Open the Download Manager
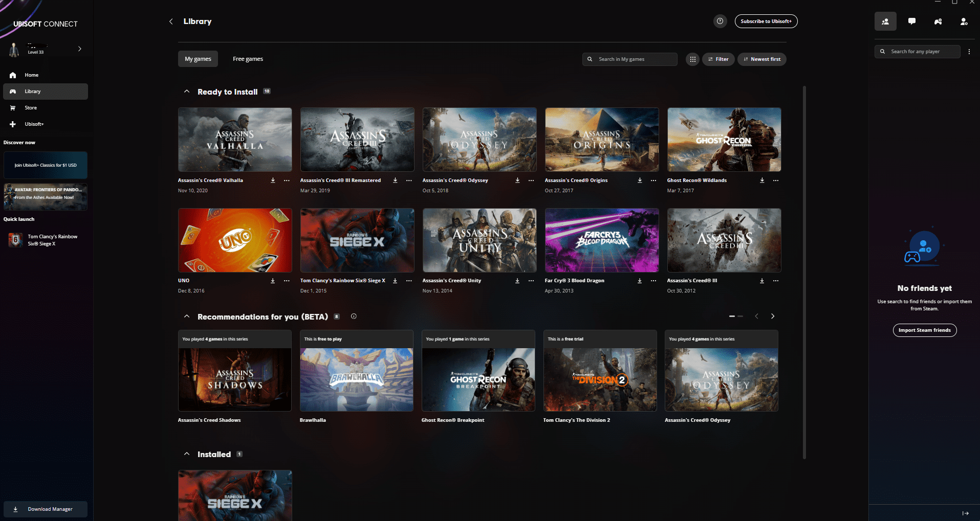The height and width of the screenshot is (521, 980). [45, 509]
